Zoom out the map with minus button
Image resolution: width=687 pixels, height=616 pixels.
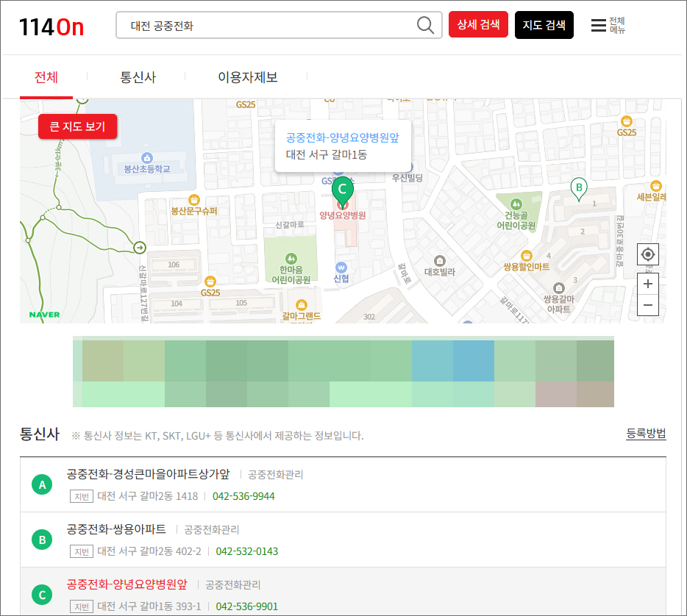pyautogui.click(x=647, y=305)
